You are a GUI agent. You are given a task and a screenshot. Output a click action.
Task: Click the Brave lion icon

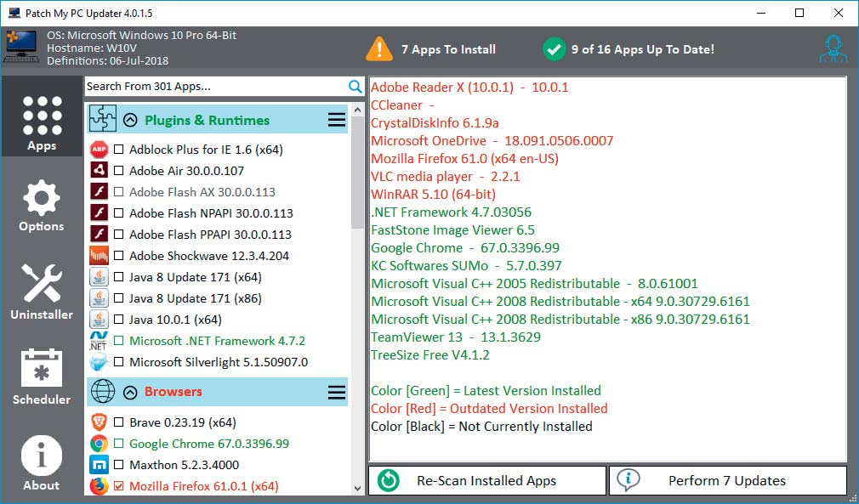click(100, 422)
